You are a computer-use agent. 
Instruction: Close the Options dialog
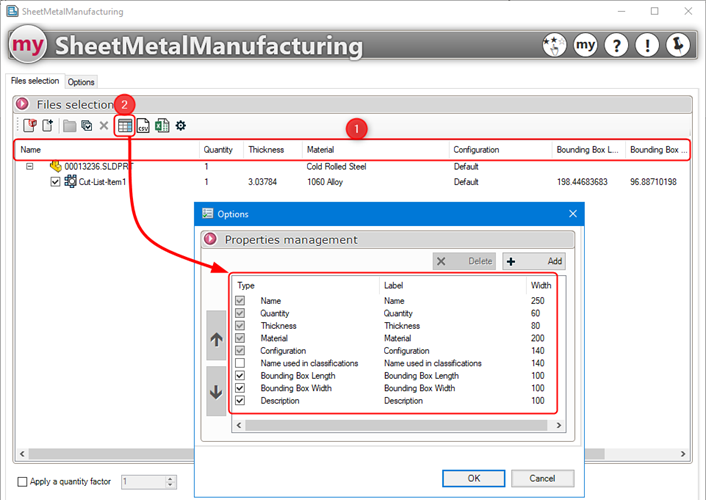(x=573, y=214)
